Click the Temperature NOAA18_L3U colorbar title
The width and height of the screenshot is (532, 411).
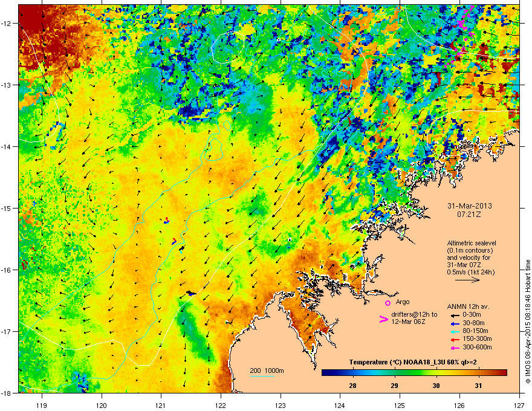click(x=413, y=362)
